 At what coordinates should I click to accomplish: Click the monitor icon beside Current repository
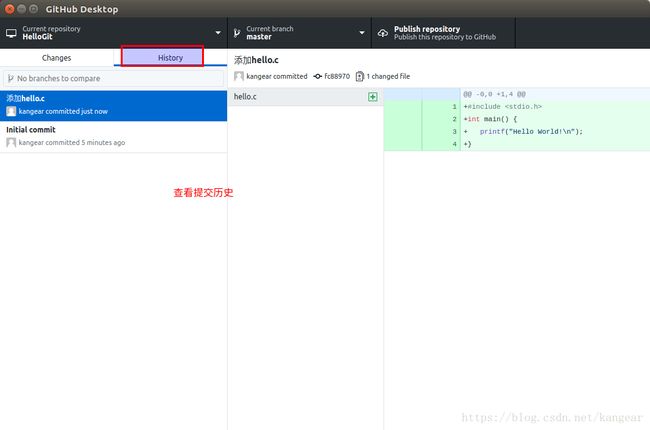pyautogui.click(x=11, y=33)
